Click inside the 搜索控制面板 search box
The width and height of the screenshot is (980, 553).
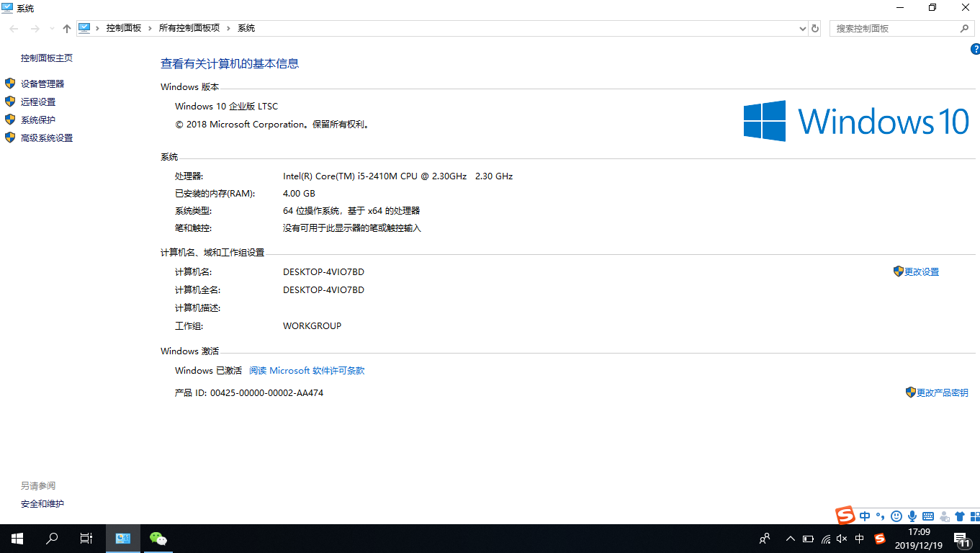[x=893, y=28]
